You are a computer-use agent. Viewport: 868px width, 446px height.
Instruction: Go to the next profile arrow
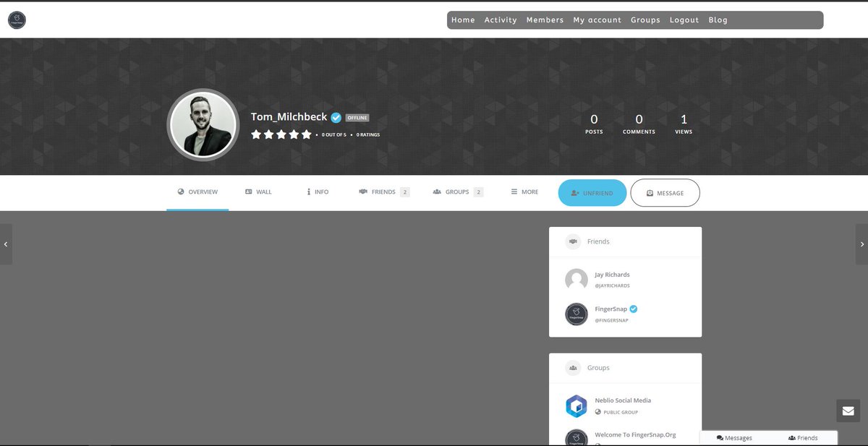861,244
